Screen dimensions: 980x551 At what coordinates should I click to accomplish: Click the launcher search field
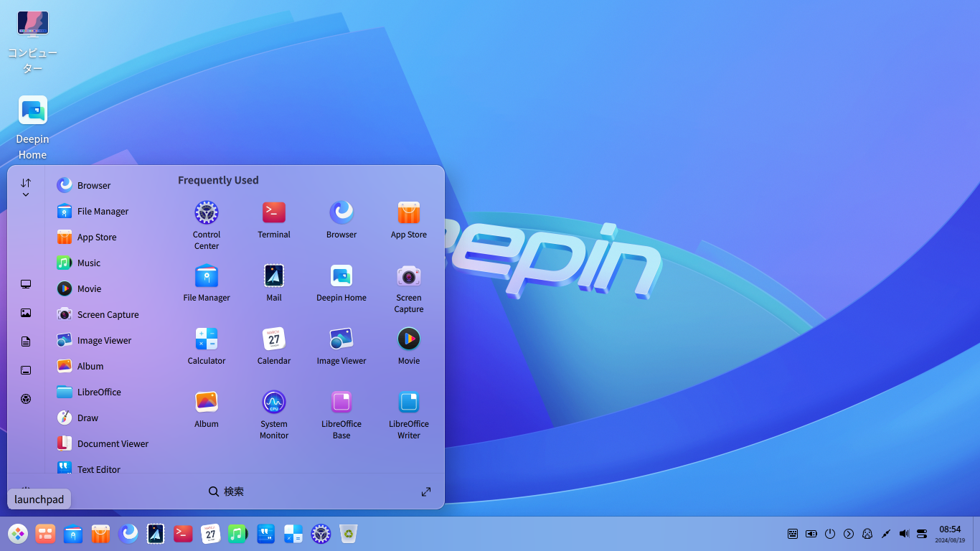pyautogui.click(x=226, y=491)
